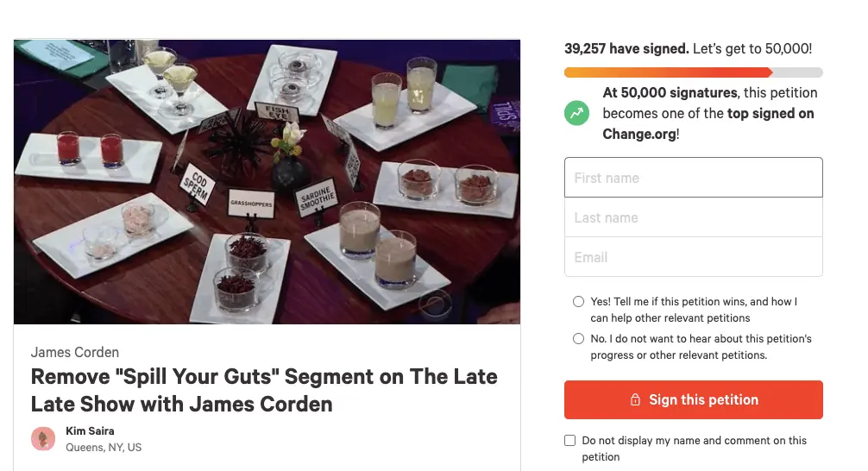
Task: Open the petition photo of the food table
Action: pyautogui.click(x=267, y=182)
